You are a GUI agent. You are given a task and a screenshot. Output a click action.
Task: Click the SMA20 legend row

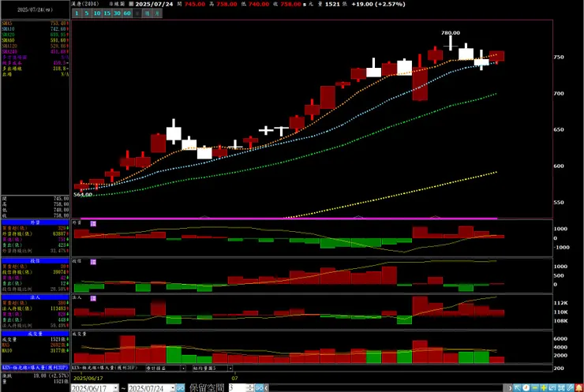(x=35, y=35)
